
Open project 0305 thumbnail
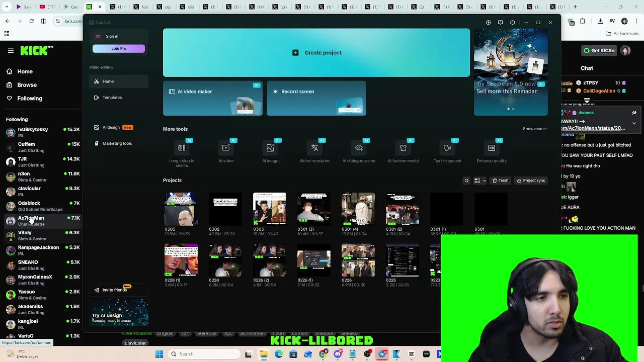pyautogui.click(x=181, y=209)
